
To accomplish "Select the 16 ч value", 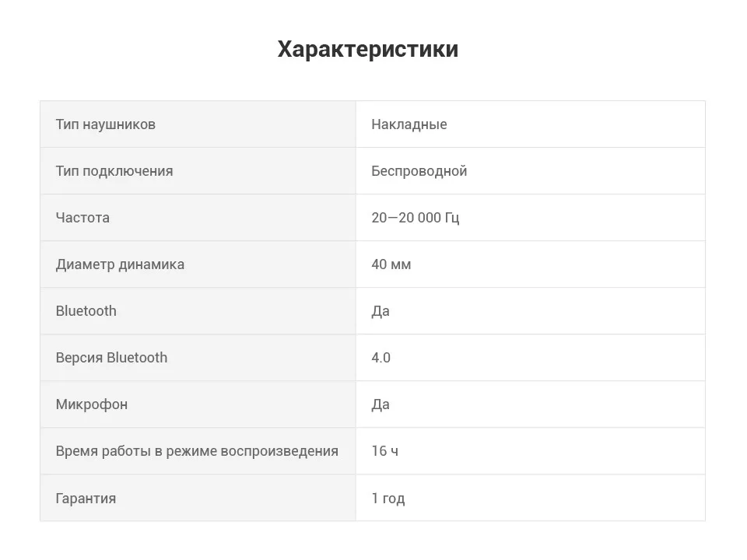I will coord(384,451).
